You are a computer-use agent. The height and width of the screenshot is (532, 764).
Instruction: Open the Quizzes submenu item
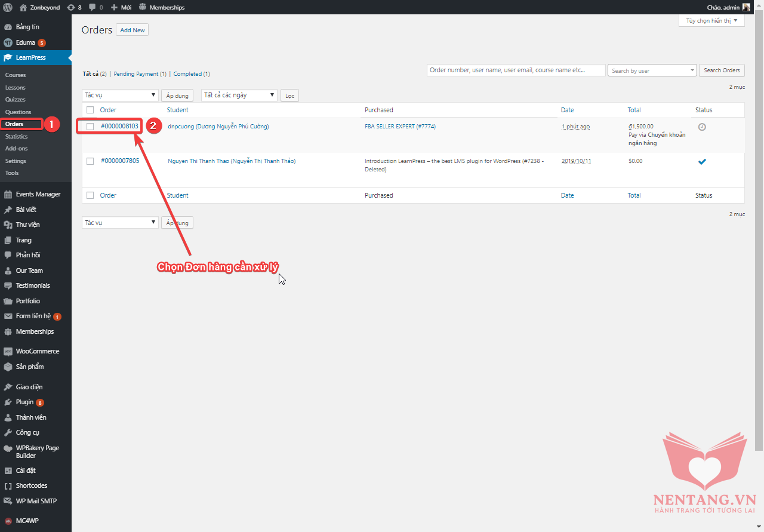(x=16, y=100)
